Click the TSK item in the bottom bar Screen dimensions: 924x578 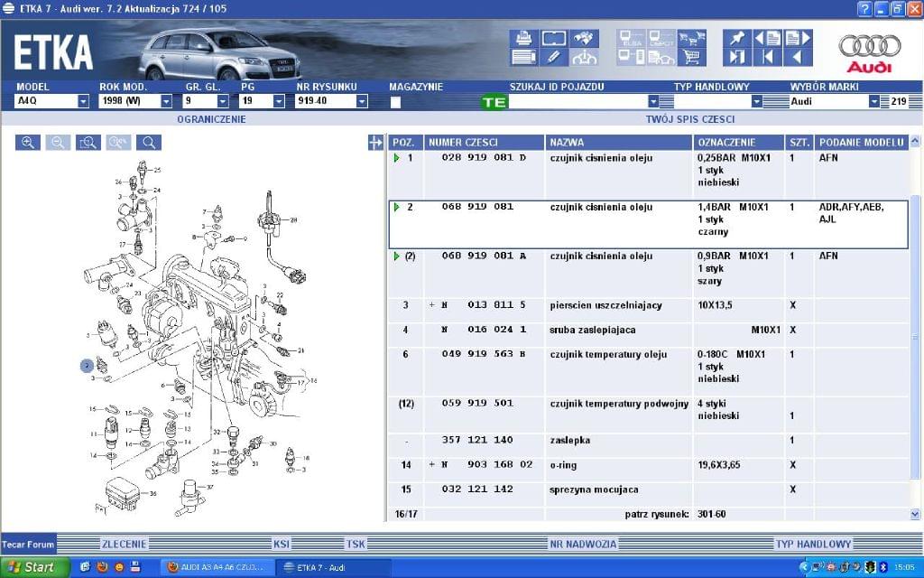tap(356, 544)
